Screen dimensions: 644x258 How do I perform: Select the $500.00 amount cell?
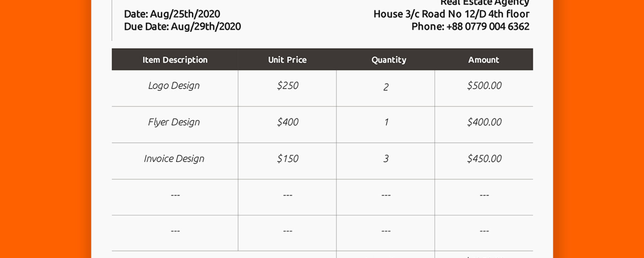point(484,86)
